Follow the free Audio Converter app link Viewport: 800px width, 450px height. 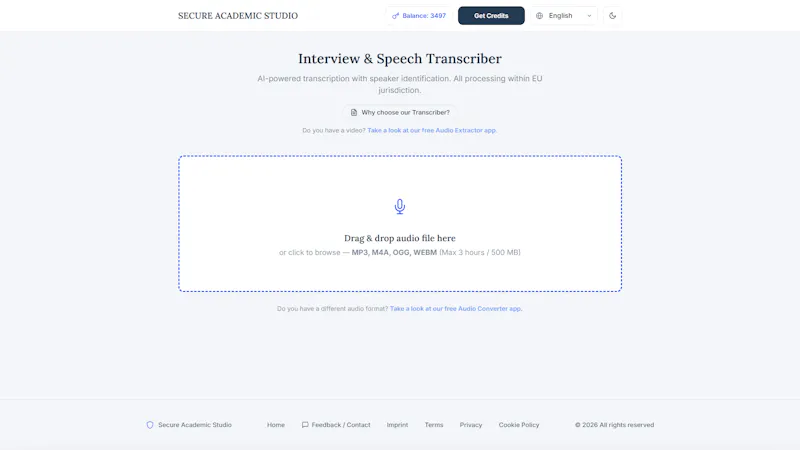(456, 309)
